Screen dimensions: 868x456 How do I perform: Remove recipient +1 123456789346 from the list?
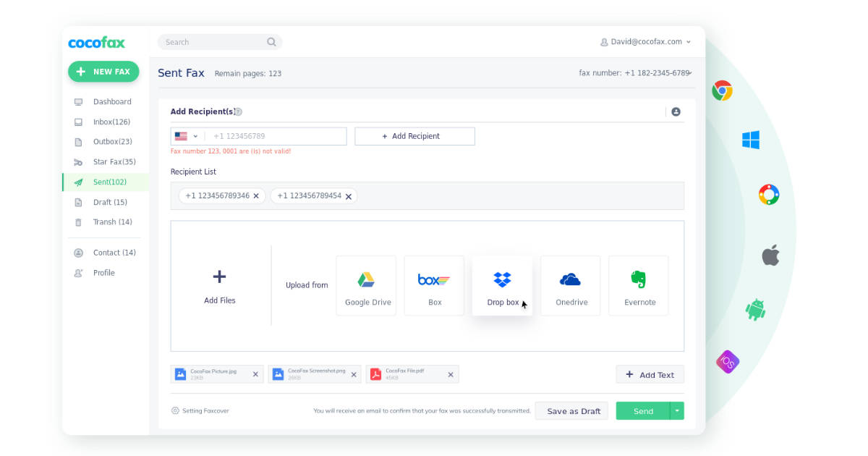[256, 195]
